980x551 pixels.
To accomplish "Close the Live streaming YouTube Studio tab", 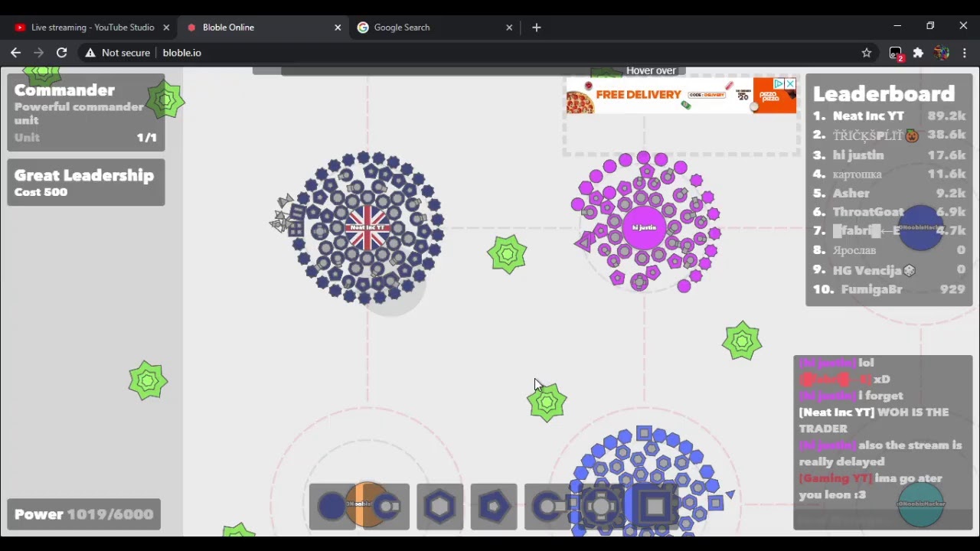I will 166,28.
